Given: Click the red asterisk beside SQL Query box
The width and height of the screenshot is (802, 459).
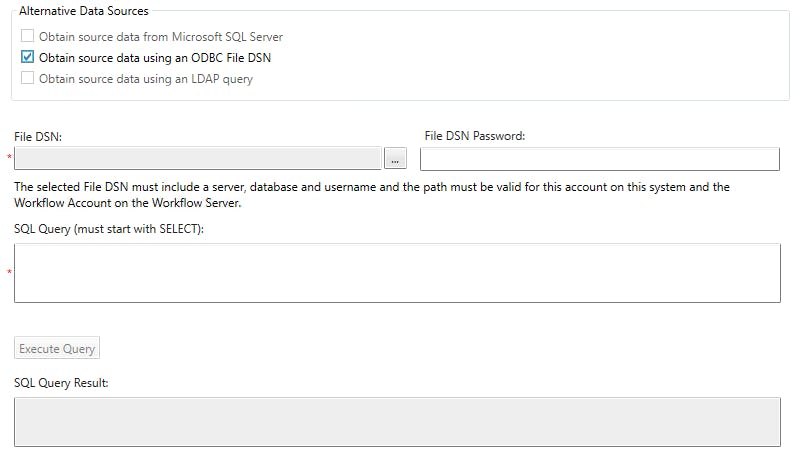Looking at the screenshot, I should (10, 272).
